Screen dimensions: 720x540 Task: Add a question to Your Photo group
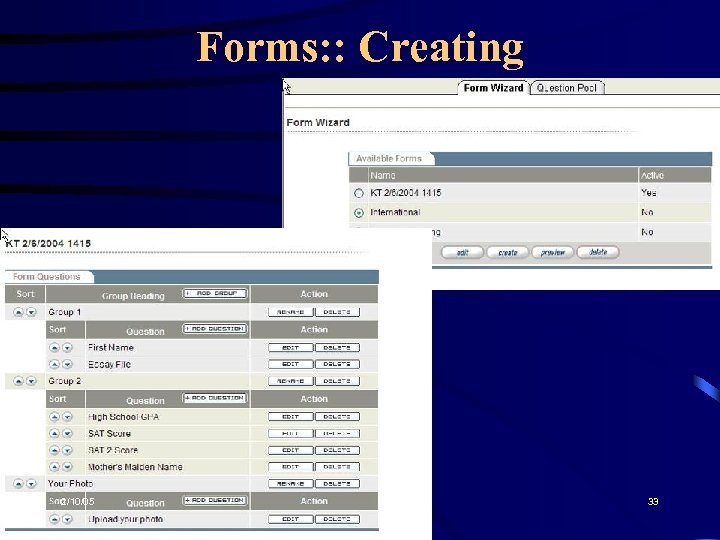coord(215,501)
